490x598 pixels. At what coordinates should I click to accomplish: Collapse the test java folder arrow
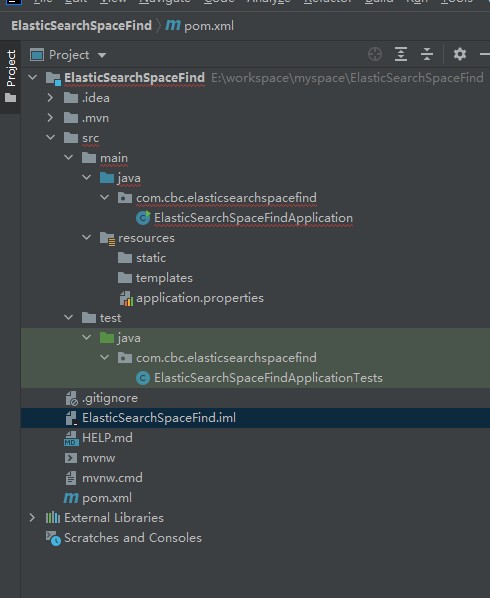(x=87, y=337)
